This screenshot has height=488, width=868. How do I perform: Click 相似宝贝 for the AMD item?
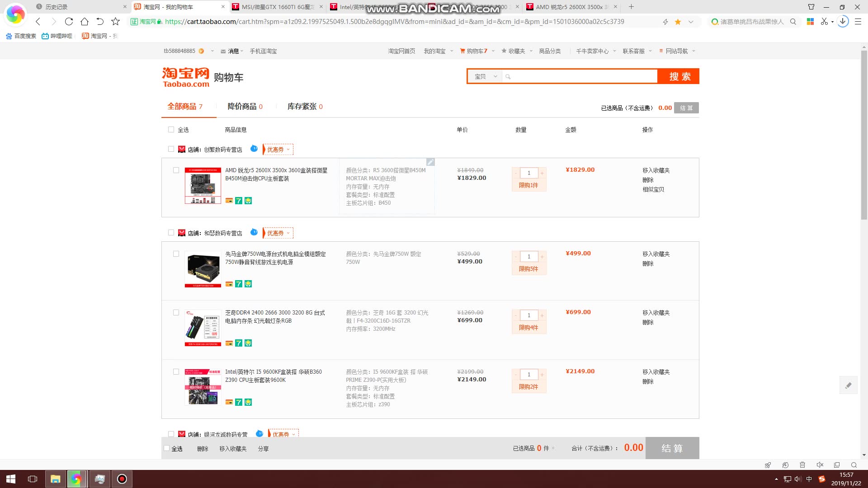pyautogui.click(x=653, y=189)
